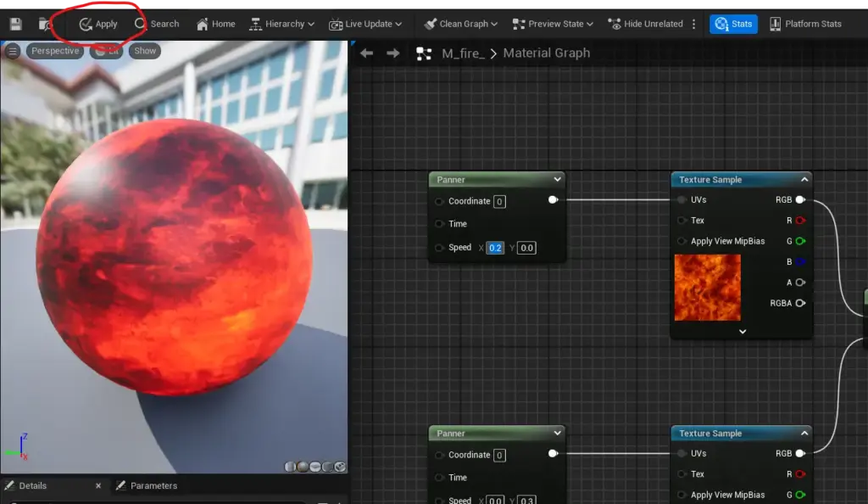868x504 pixels.
Task: Click the lower Texture Sample UVs pin
Action: 682,454
